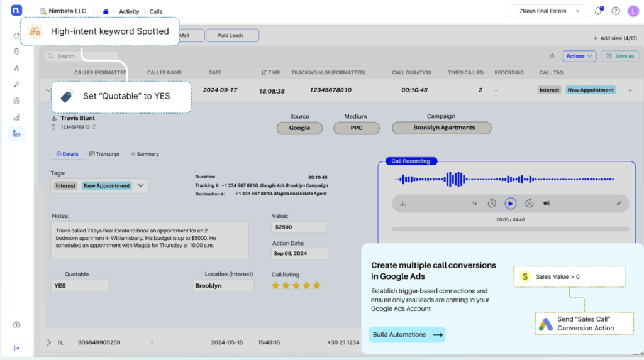Click the recording progress bar
Image resolution: width=644 pixels, height=360 pixels.
pos(510,229)
